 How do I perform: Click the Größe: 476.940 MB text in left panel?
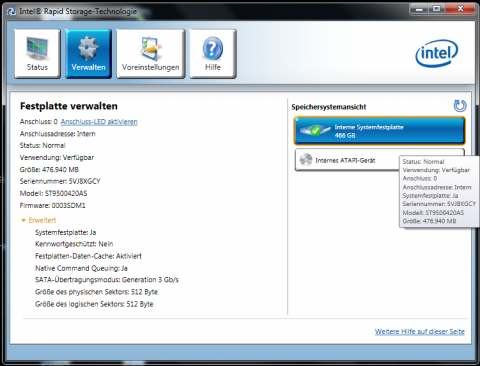(x=49, y=170)
